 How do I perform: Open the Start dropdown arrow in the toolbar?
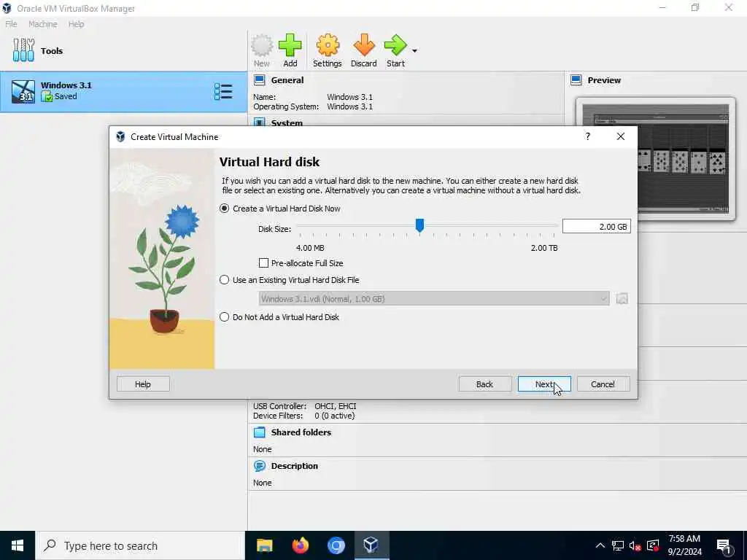(x=414, y=50)
